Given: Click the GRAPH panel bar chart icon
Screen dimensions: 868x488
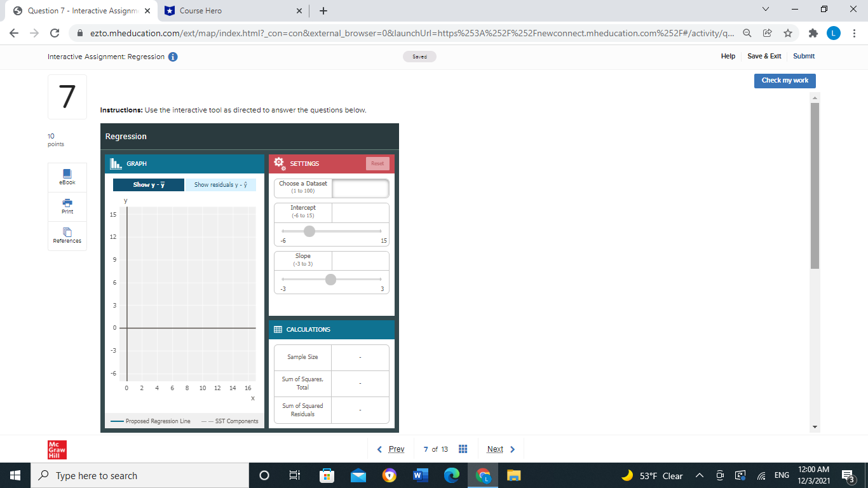Looking at the screenshot, I should 114,164.
